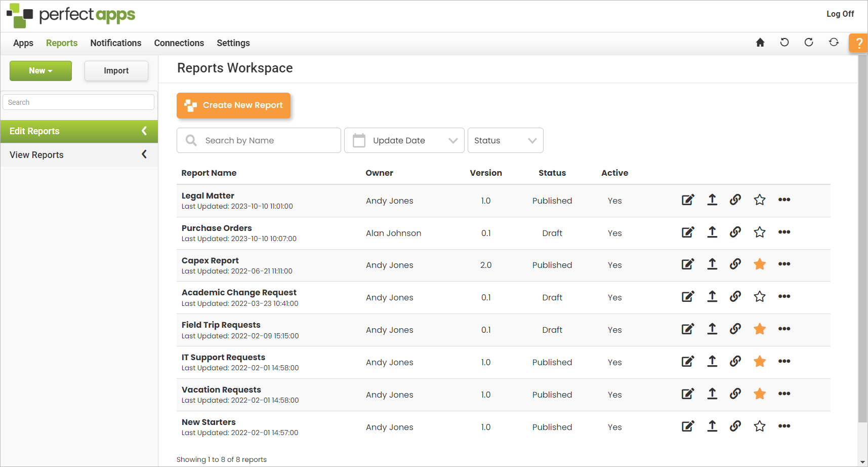The image size is (868, 467).
Task: Favorite the Legal Matter report star
Action: coord(759,200)
